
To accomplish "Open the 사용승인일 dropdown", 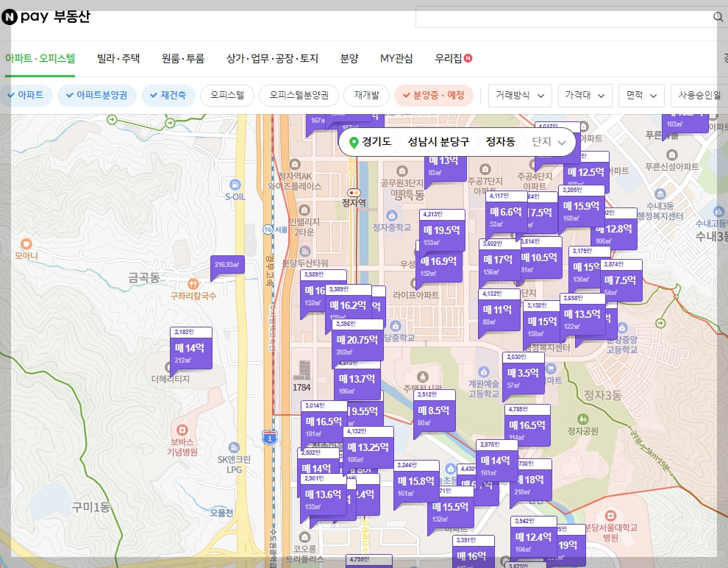I will (699, 95).
